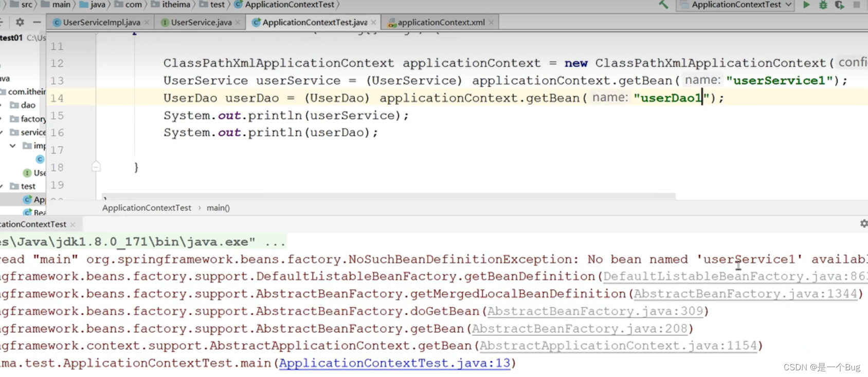Close the UserService.java tab
The image size is (868, 377).
238,23
